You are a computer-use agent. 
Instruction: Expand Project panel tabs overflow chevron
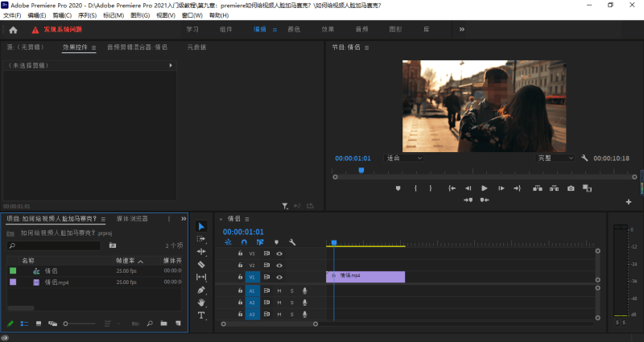(x=184, y=219)
